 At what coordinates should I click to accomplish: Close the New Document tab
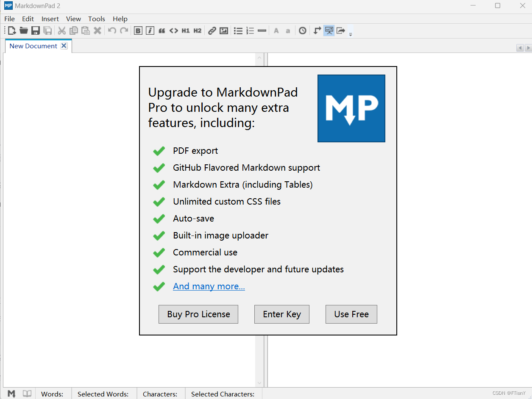(x=64, y=46)
